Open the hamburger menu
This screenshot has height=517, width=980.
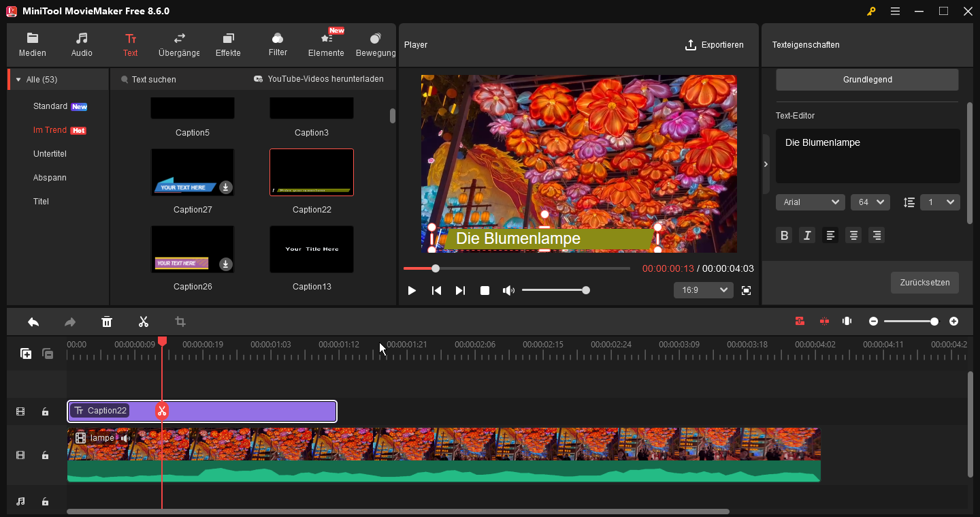tap(895, 11)
